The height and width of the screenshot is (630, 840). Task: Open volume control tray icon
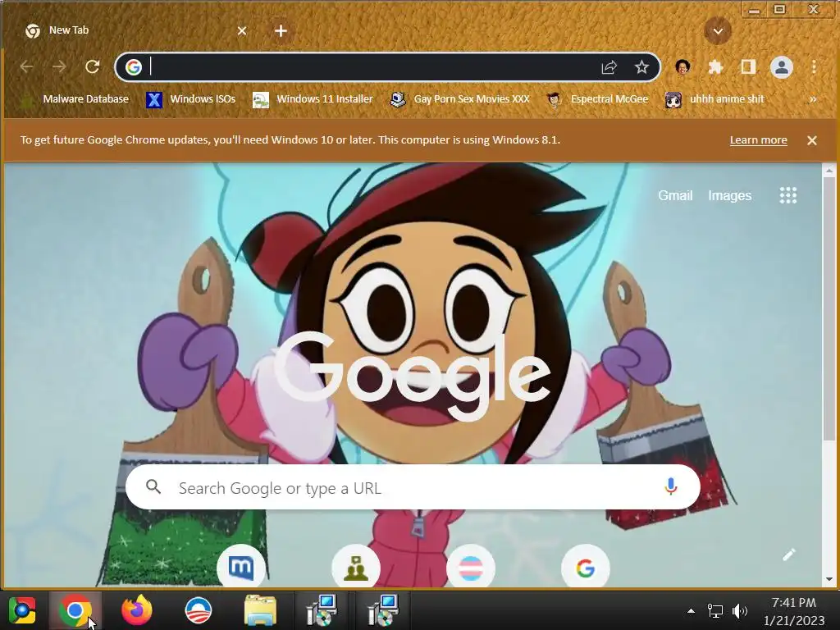tap(740, 610)
